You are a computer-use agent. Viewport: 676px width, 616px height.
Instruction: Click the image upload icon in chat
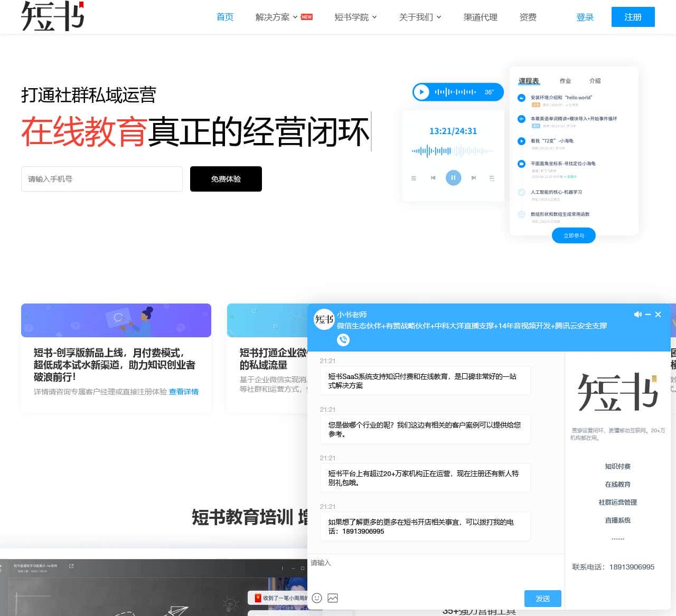(x=333, y=598)
